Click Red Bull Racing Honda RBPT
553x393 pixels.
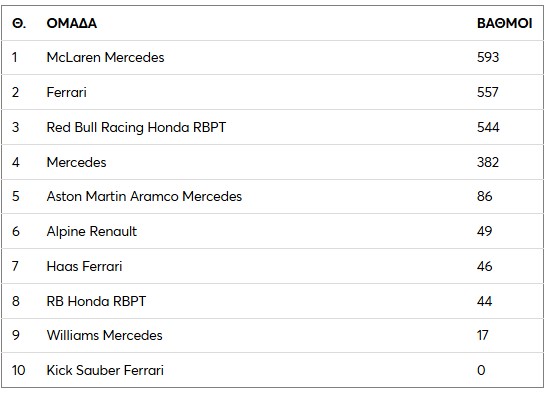[136, 127]
